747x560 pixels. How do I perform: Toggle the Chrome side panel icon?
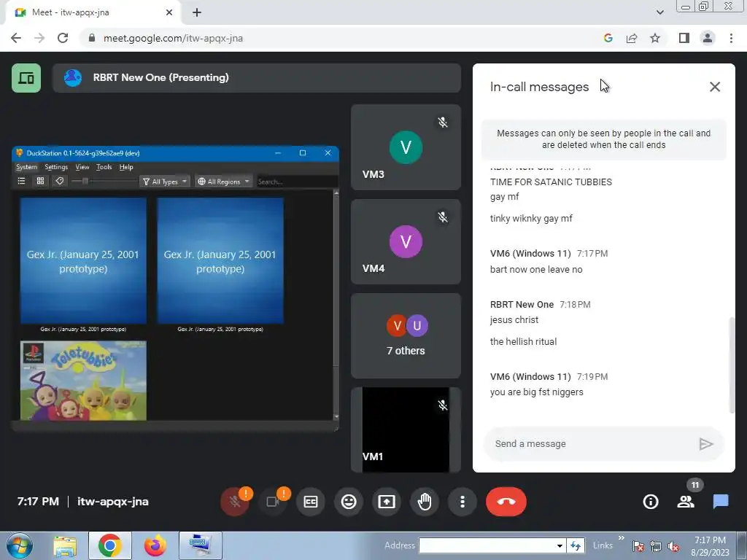[684, 38]
